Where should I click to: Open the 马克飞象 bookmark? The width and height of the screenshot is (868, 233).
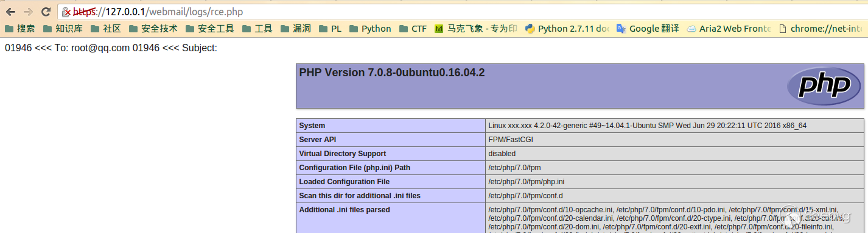point(476,29)
